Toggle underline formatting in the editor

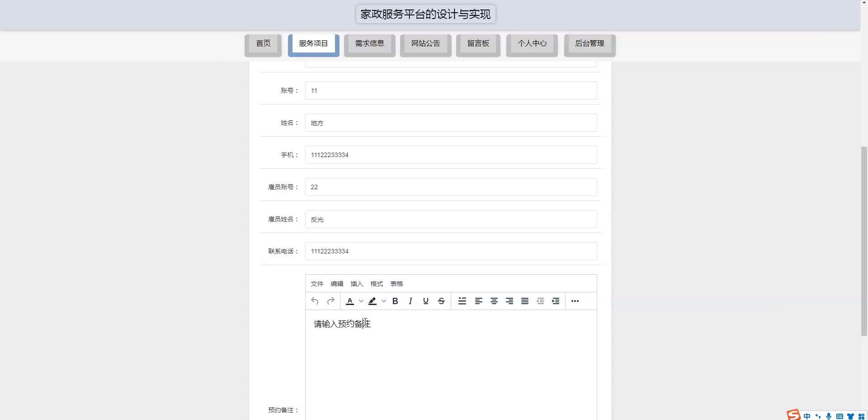tap(425, 301)
